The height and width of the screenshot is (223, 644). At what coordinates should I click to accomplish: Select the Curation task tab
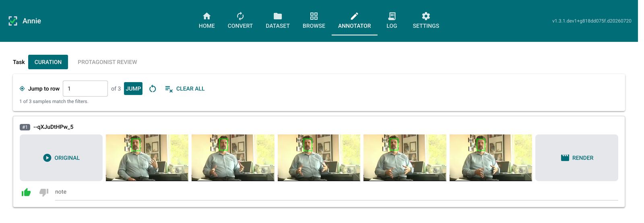coord(48,62)
